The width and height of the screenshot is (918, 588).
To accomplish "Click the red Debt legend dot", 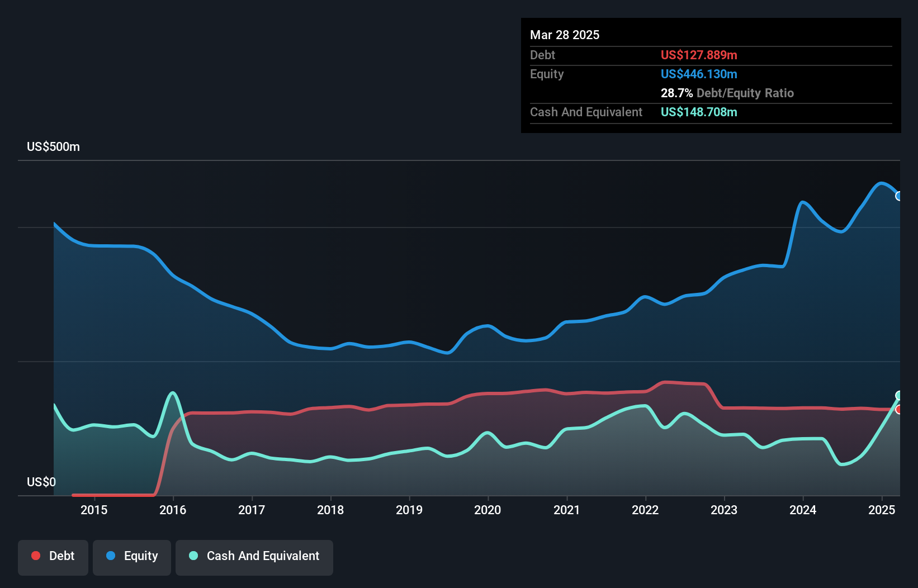I will point(36,556).
